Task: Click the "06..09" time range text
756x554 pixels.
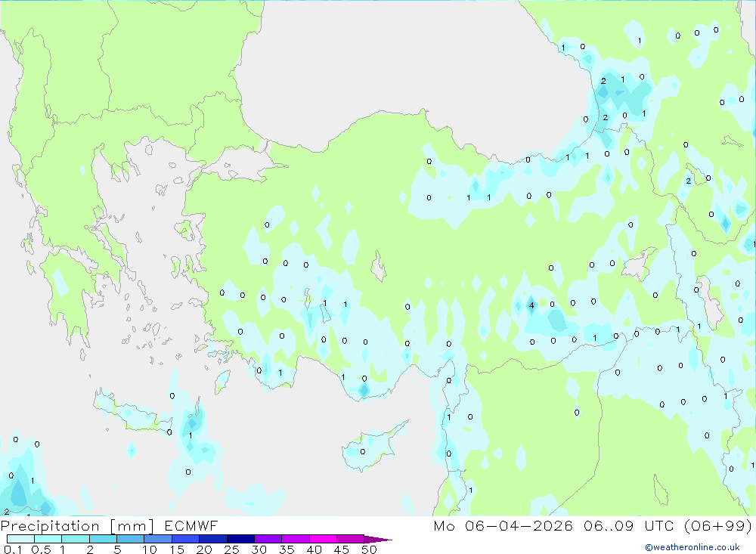Action: point(609,525)
